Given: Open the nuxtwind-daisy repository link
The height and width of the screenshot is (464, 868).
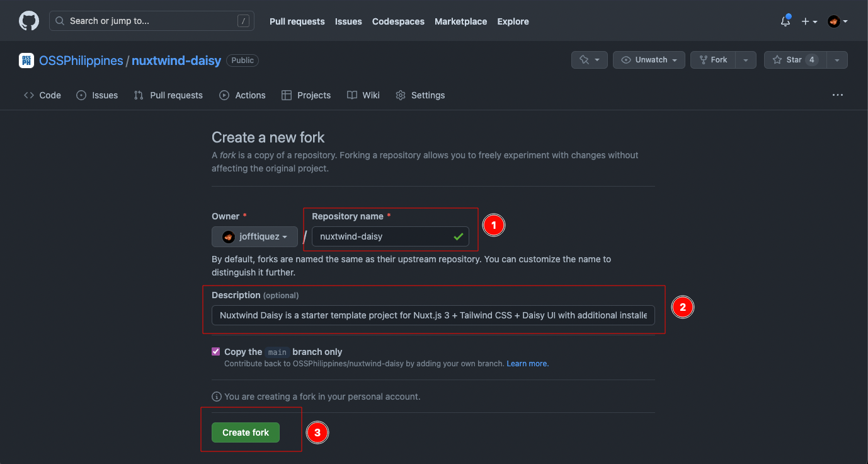Looking at the screenshot, I should coord(176,61).
